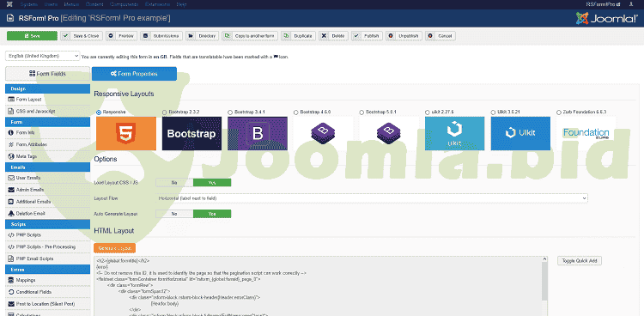Select UIkit 3.6.21 layout radio button
Viewport: 644px width, 316px height.
click(493, 112)
